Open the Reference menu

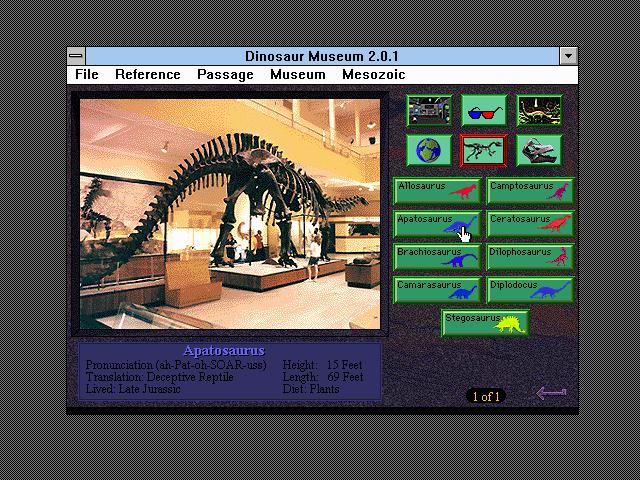[x=148, y=75]
